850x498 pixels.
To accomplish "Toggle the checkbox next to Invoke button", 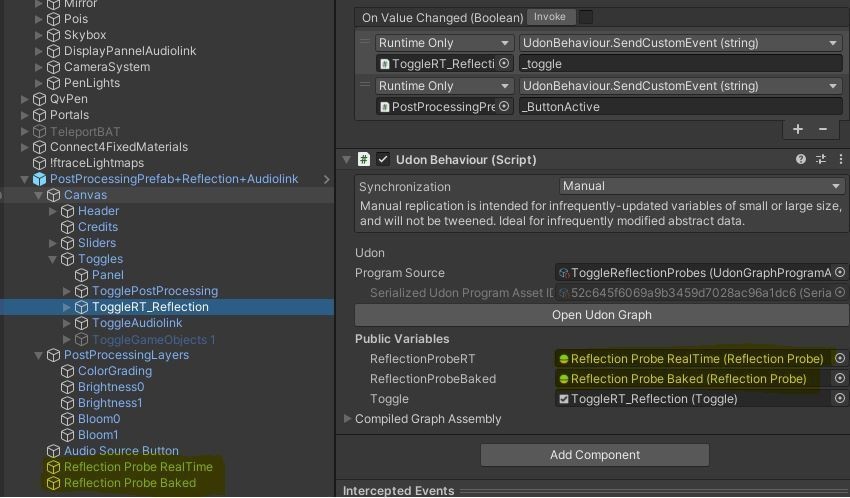I will tap(585, 17).
